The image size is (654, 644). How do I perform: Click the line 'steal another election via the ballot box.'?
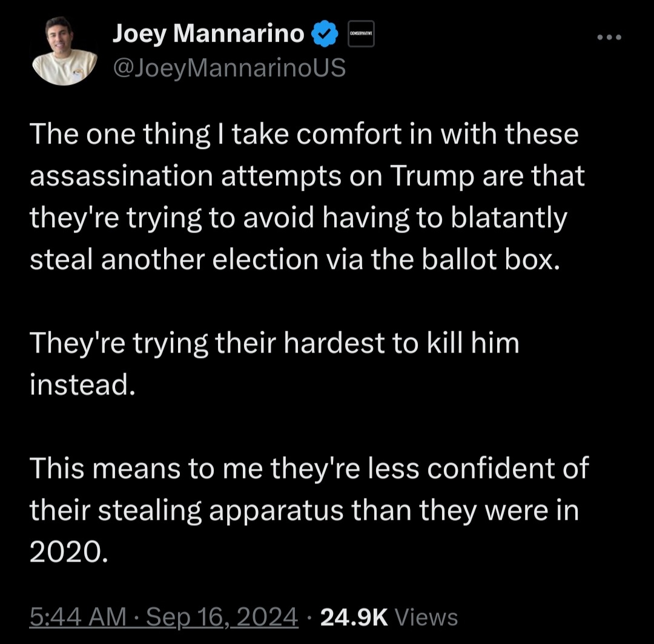coord(292,259)
